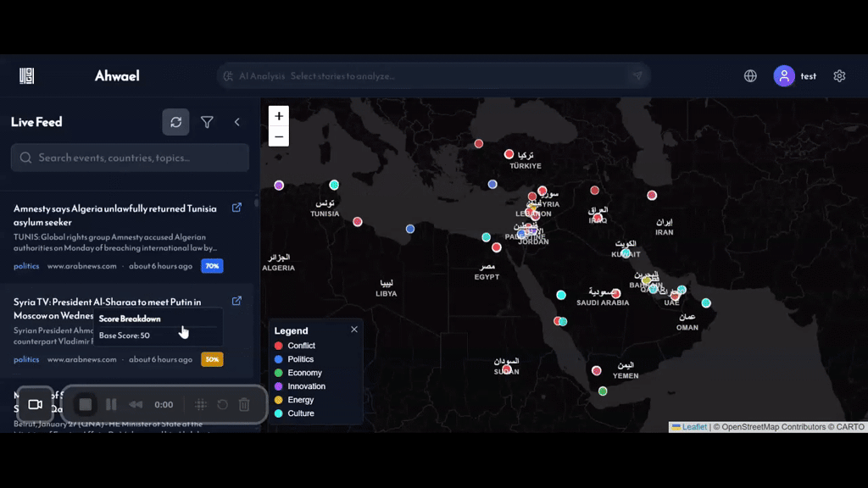Send the AI Analysis request
The height and width of the screenshot is (488, 868).
[637, 75]
